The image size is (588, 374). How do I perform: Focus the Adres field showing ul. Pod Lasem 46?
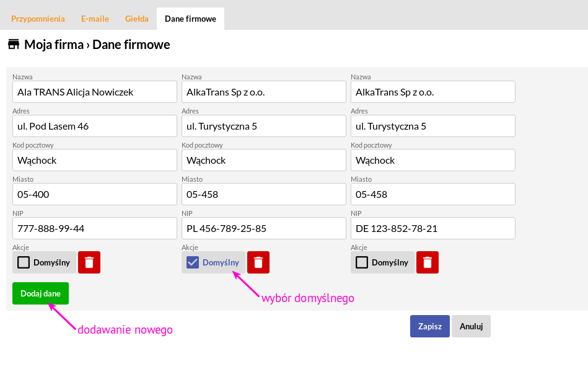(x=95, y=126)
